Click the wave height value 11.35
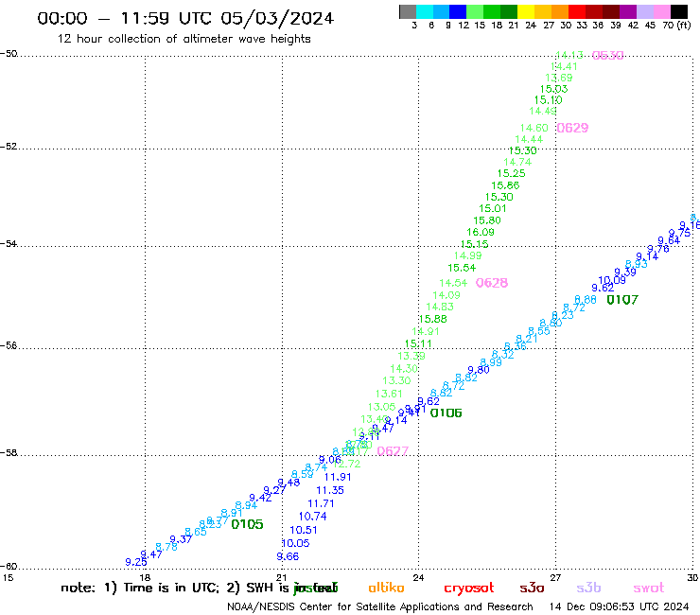700x615 pixels. point(330,490)
